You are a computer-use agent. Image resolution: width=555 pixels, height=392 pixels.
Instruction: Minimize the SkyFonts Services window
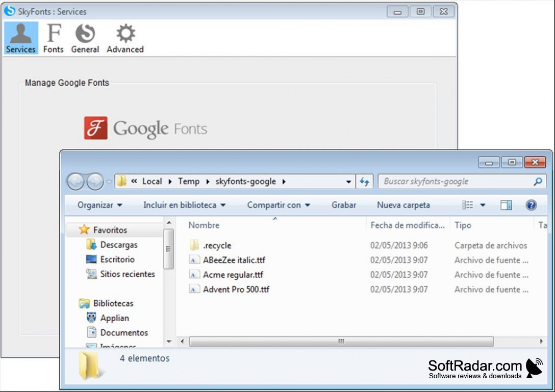[x=397, y=12]
